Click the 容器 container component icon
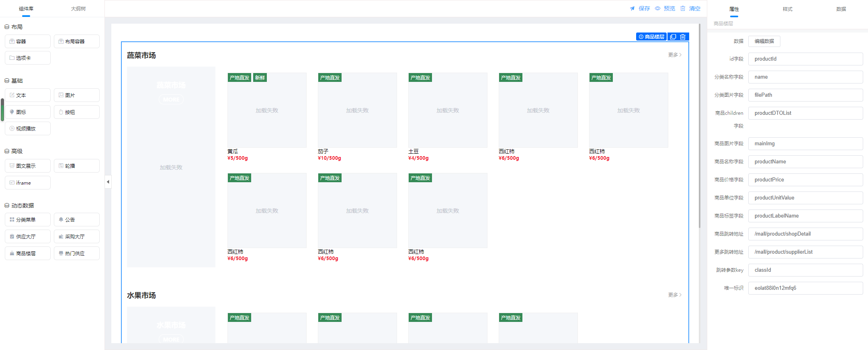Screen dimensions: 868x350 click(12, 41)
